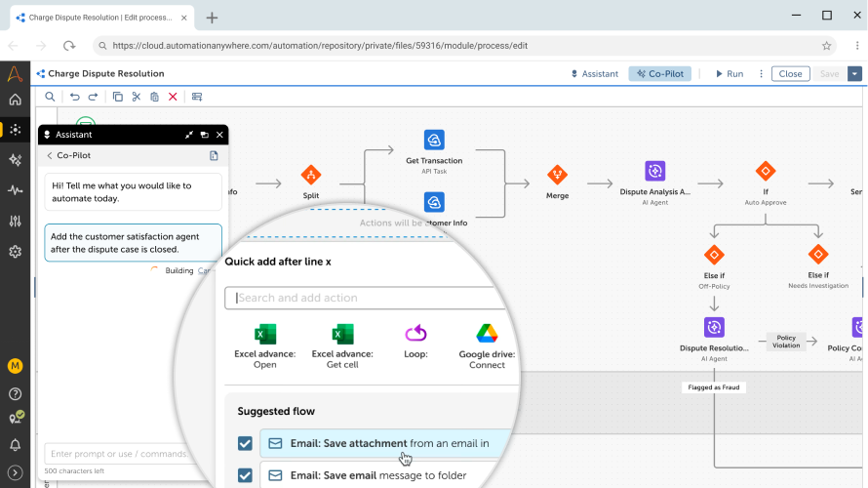Reload the browser page

tap(69, 46)
